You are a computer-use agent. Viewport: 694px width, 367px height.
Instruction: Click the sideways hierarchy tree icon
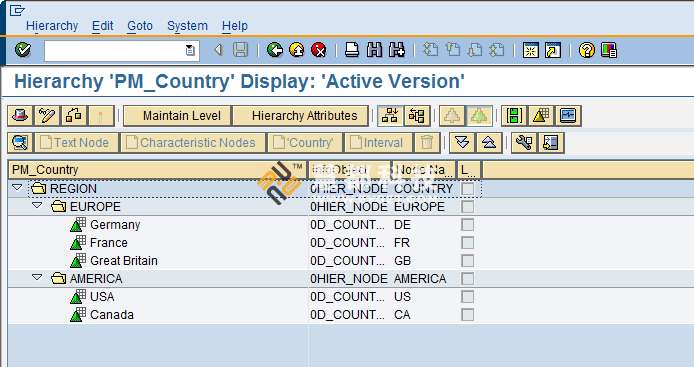click(417, 116)
